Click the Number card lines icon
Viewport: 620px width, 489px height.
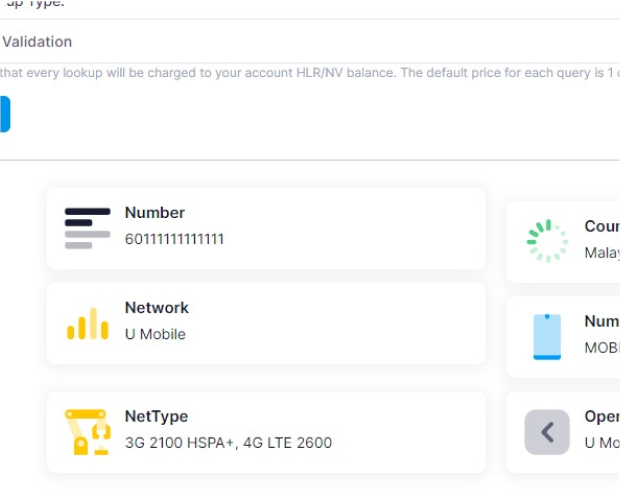point(87,228)
